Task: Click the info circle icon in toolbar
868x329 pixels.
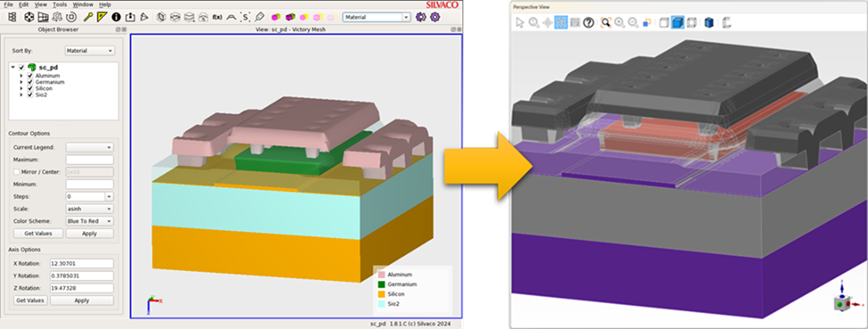Action: (x=116, y=17)
